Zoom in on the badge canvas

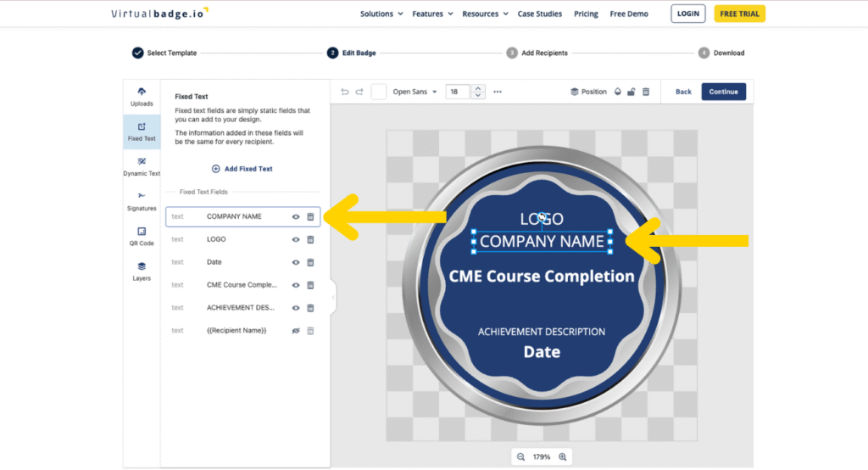point(562,457)
